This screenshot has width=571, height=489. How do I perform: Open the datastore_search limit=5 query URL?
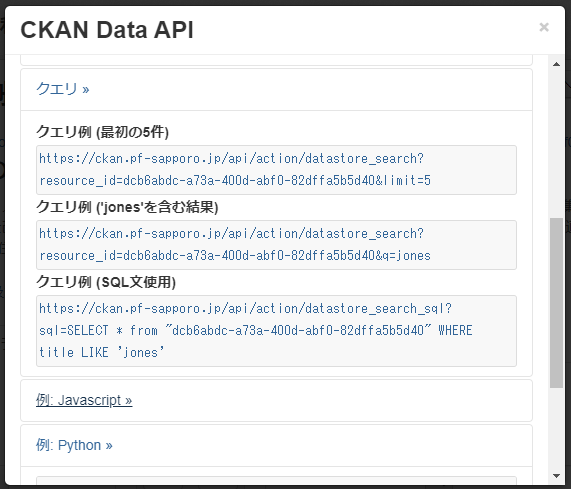[235, 169]
